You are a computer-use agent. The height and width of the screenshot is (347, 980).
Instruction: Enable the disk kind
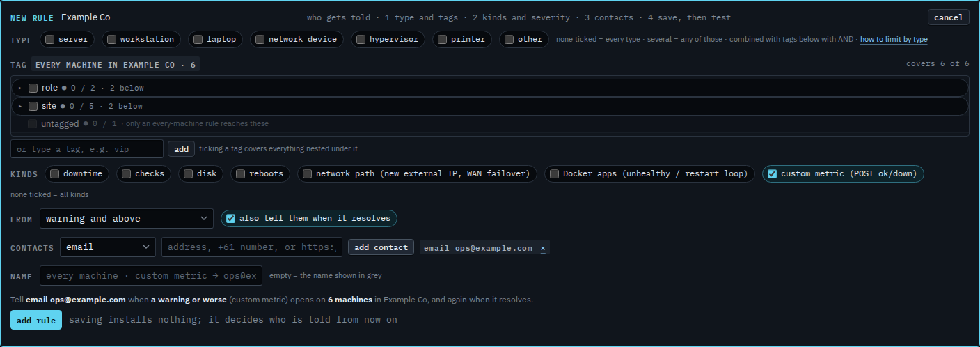coord(188,173)
